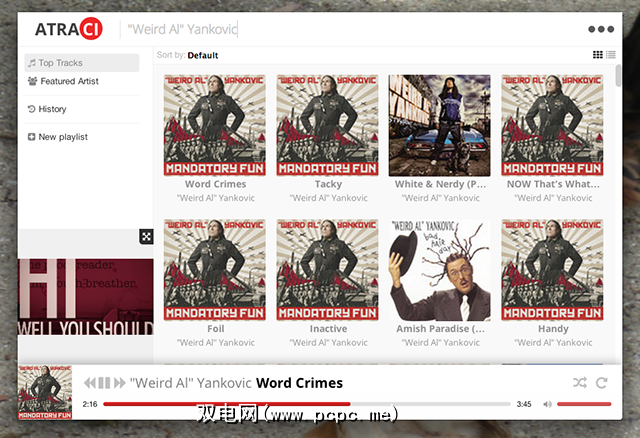Image resolution: width=640 pixels, height=438 pixels.
Task: Click the video preview in sidebar
Action: [86, 297]
